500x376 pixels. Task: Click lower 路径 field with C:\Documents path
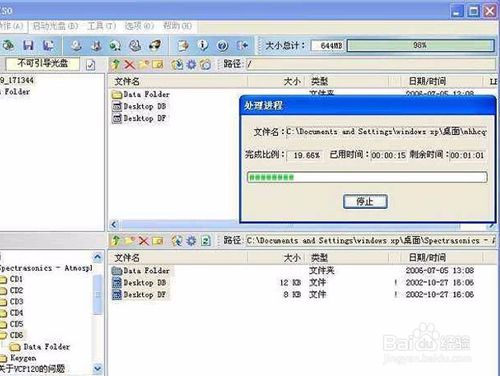tap(370, 240)
